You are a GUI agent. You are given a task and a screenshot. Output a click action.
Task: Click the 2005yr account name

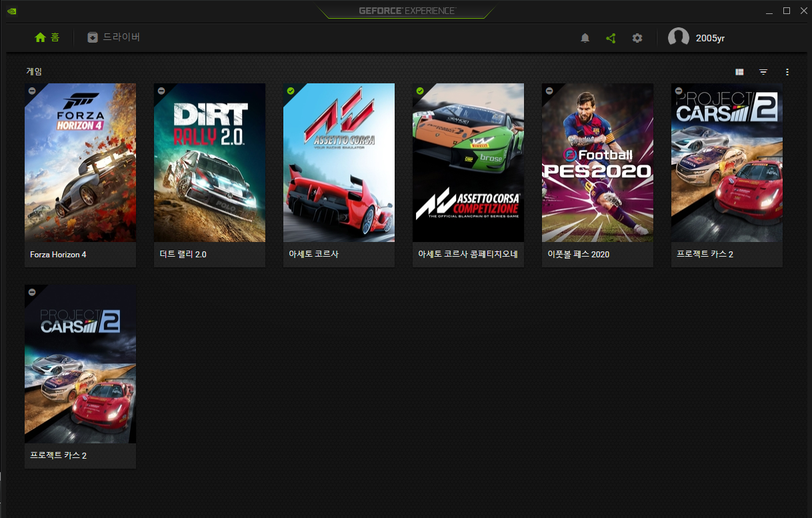pyautogui.click(x=710, y=38)
